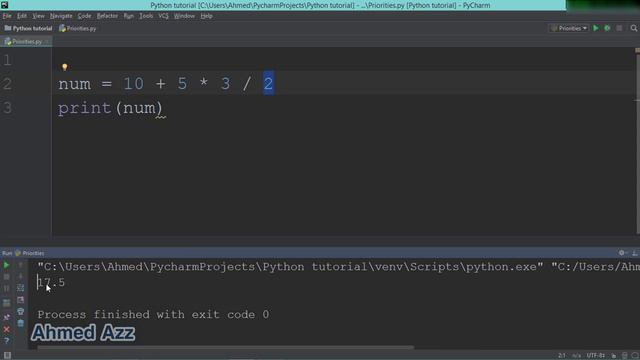Click the layout icon below pause in the Run panel

coord(7,303)
